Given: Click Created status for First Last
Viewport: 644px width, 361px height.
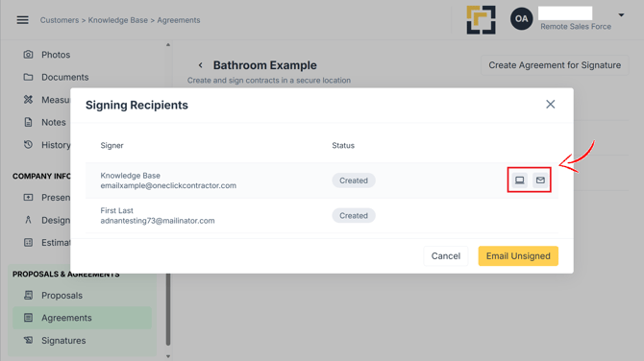Looking at the screenshot, I should click(x=354, y=216).
